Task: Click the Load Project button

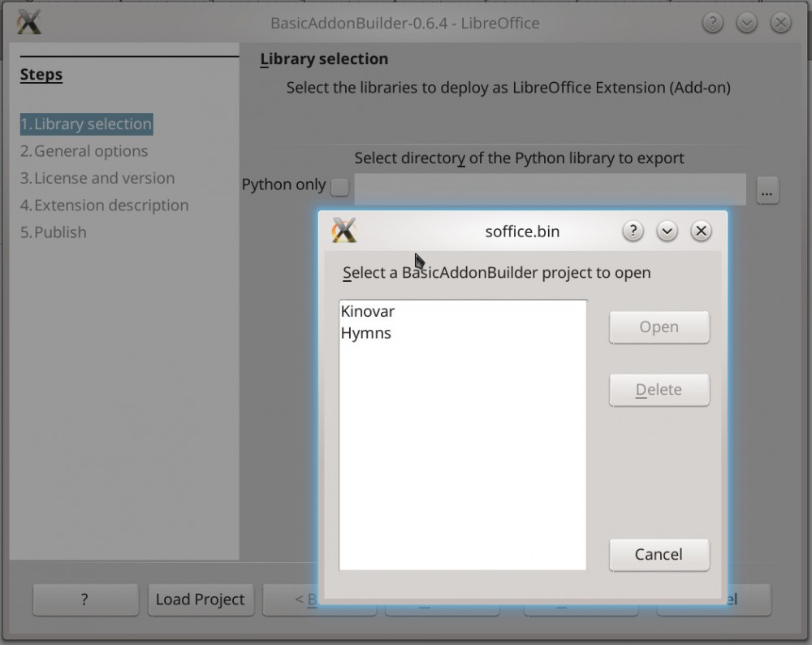Action: [201, 600]
